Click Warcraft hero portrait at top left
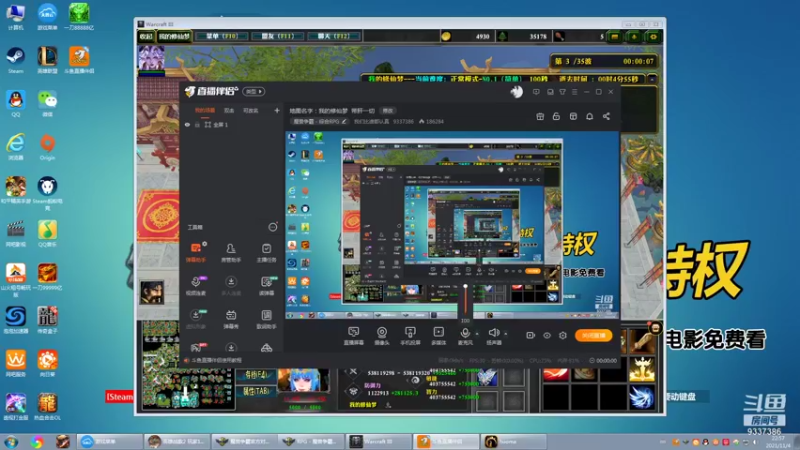The height and width of the screenshot is (450, 800). pyautogui.click(x=152, y=58)
